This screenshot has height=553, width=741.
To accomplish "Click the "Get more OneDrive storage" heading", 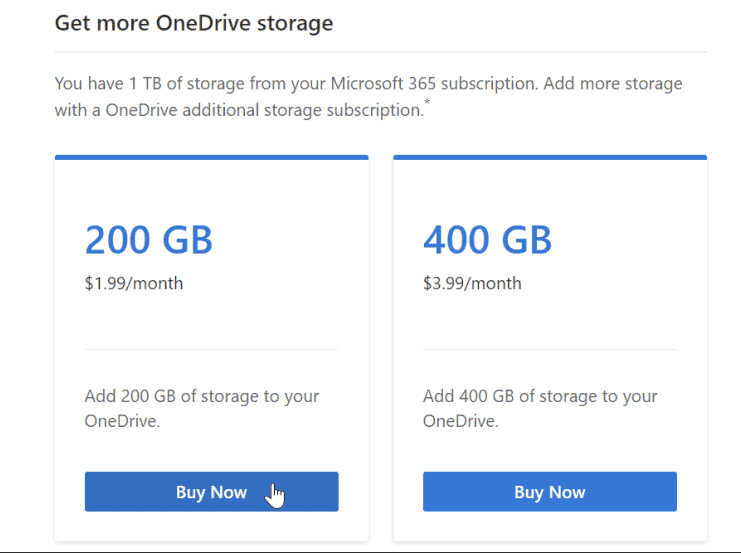I will 193,23.
